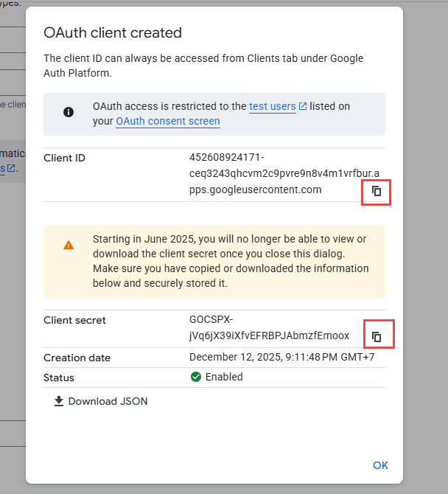Click the info icon in OAuth access notice
448x494 pixels.
pyautogui.click(x=69, y=113)
